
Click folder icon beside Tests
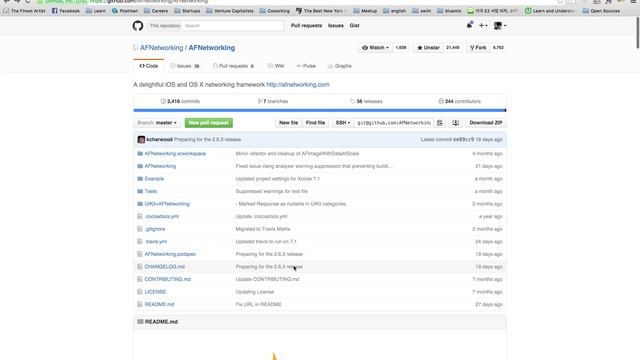tap(140, 191)
